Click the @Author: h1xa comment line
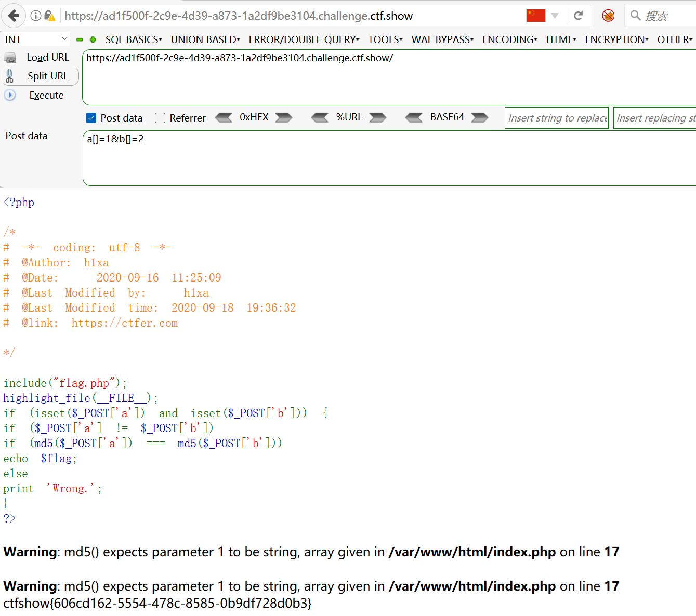 [56, 263]
